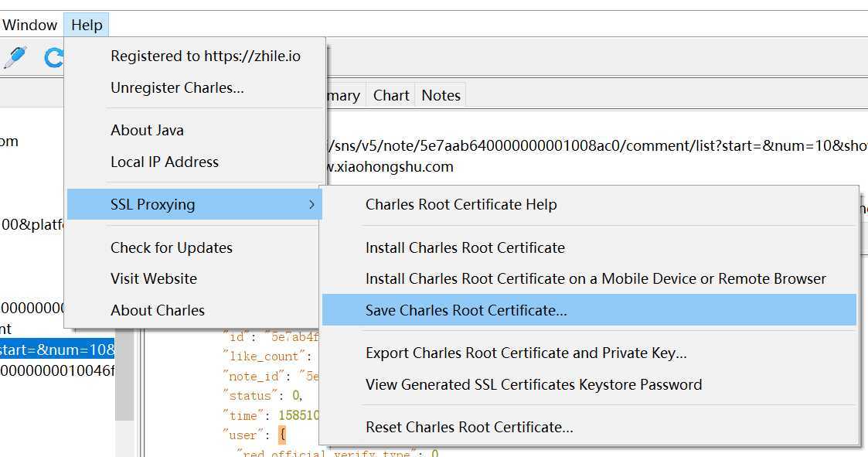Select the highlighted start=&num=10 request row
Viewport: 868px width, 457px height.
tap(57, 350)
